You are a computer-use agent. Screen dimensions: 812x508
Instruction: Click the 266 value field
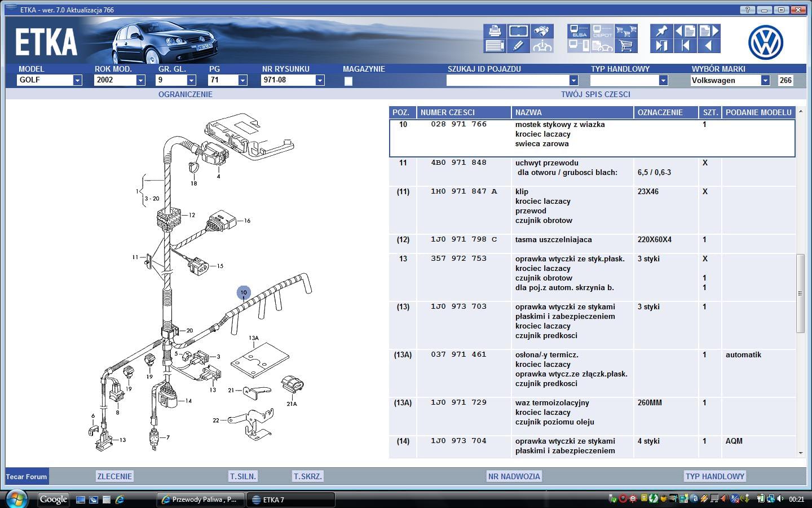(x=786, y=80)
